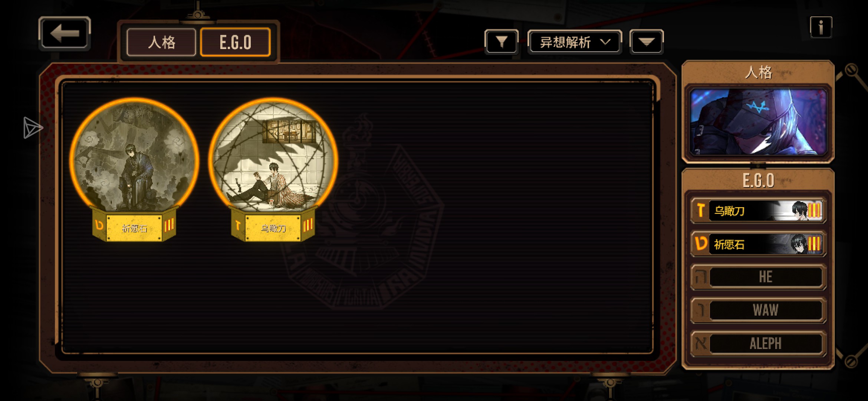Toggle the 乌瞰刀 E.G.O globe selection
Screen dimensions: 868x401
click(x=273, y=170)
